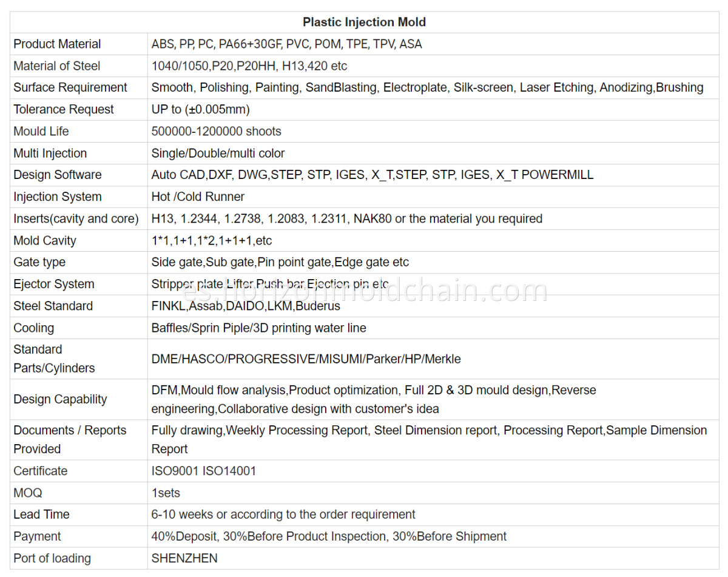
Task: Select the 'Gate type' row label
Action: click(39, 263)
